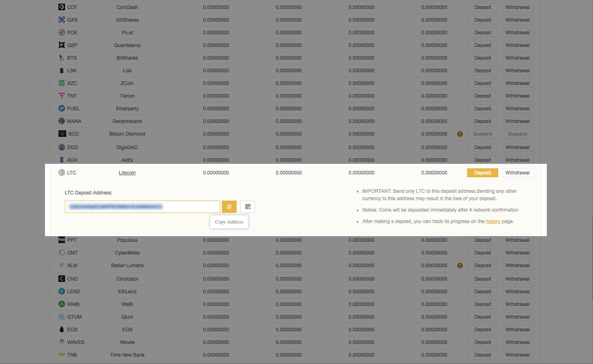Click BCD deposit Suspend button
Image resolution: width=593 pixels, height=364 pixels.
click(x=483, y=134)
